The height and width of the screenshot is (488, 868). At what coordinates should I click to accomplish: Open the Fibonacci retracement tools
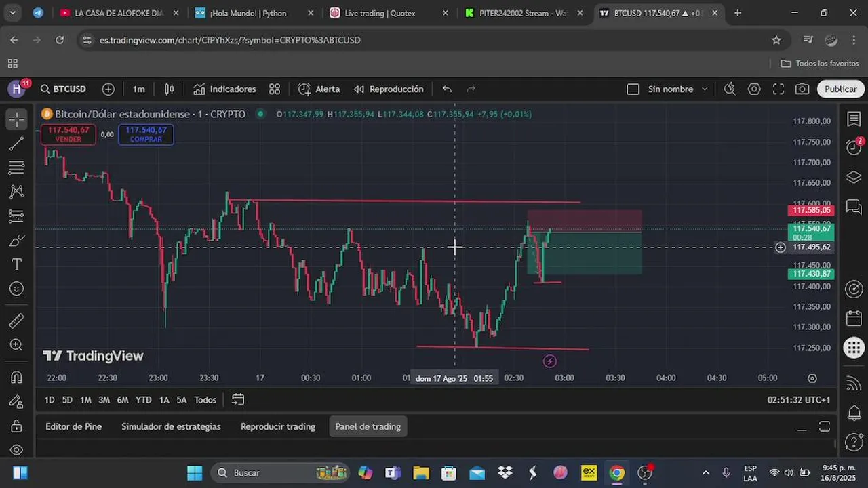point(17,168)
